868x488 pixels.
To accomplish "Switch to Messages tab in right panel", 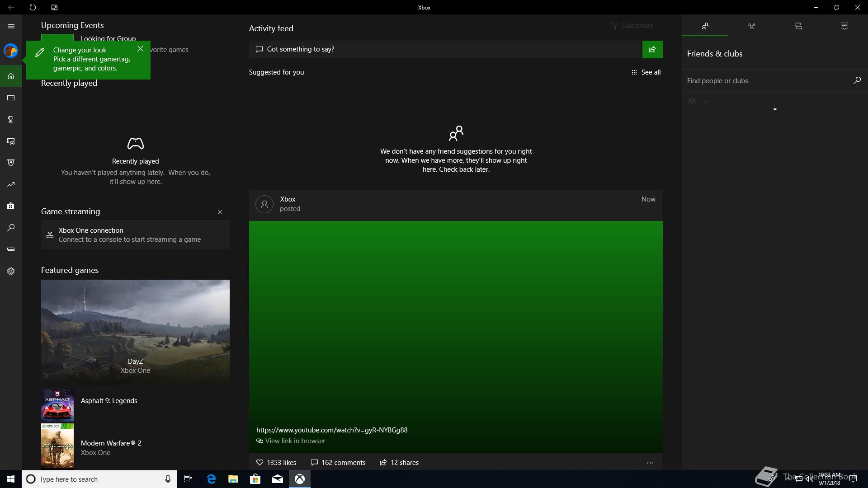I will click(x=798, y=26).
